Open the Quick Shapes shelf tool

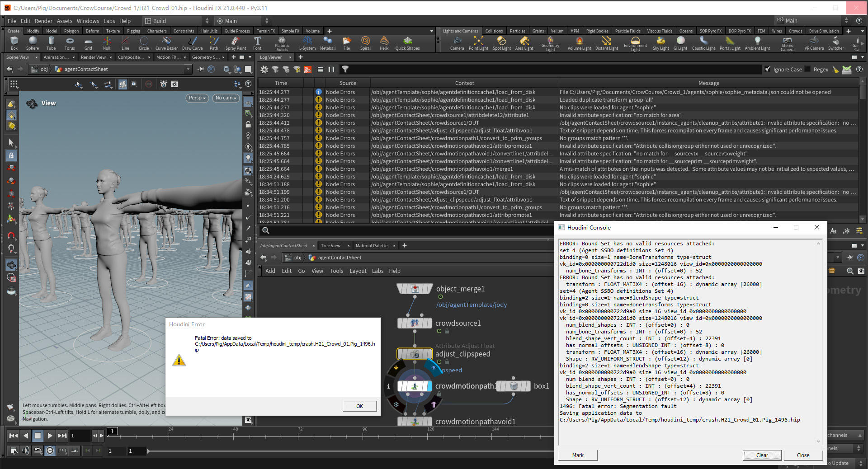(407, 43)
